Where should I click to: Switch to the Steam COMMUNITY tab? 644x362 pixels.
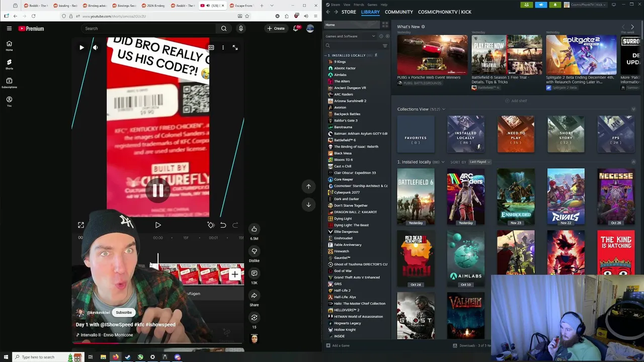399,12
